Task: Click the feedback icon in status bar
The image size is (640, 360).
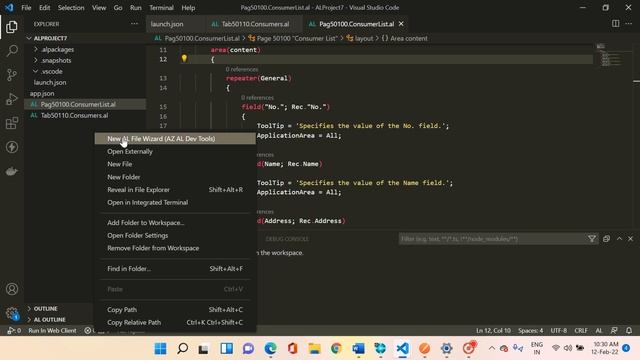Action: 614,330
